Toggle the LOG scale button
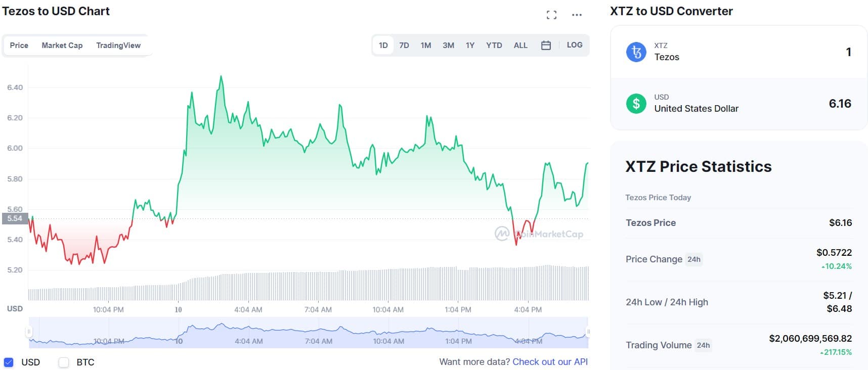Viewport: 868px width, 370px height. [575, 45]
